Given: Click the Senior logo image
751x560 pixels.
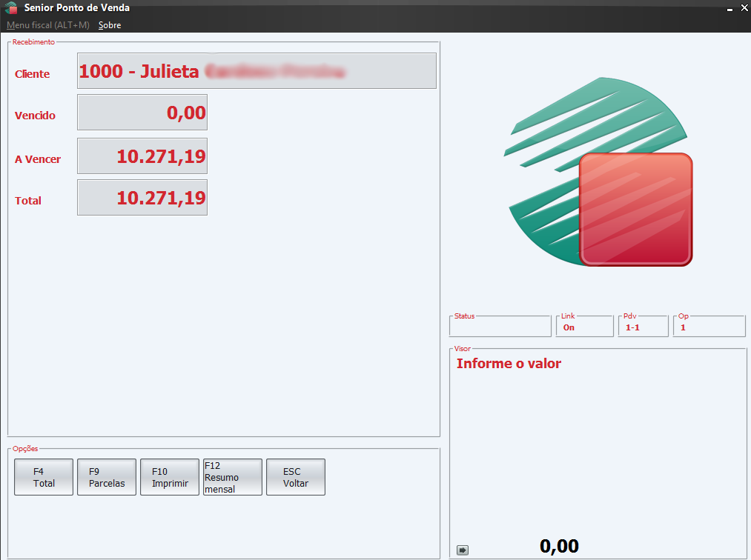Looking at the screenshot, I should pyautogui.click(x=598, y=172).
